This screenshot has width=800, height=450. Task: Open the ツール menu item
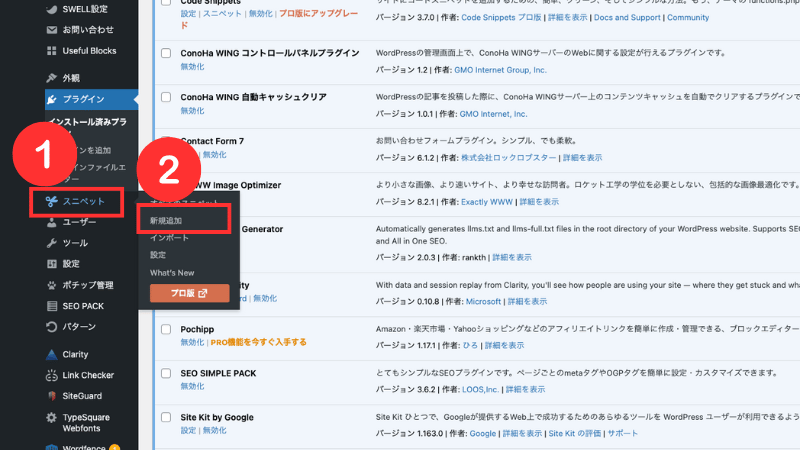click(x=75, y=243)
